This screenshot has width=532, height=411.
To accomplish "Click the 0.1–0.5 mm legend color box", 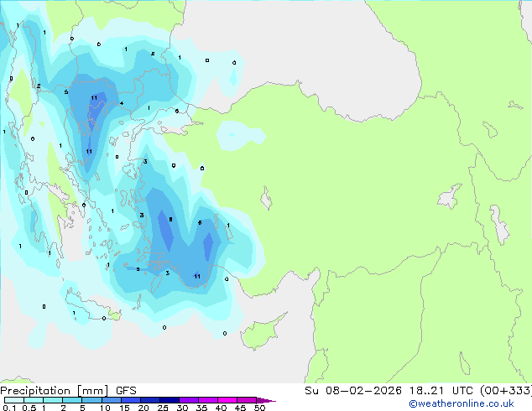I will (14, 400).
